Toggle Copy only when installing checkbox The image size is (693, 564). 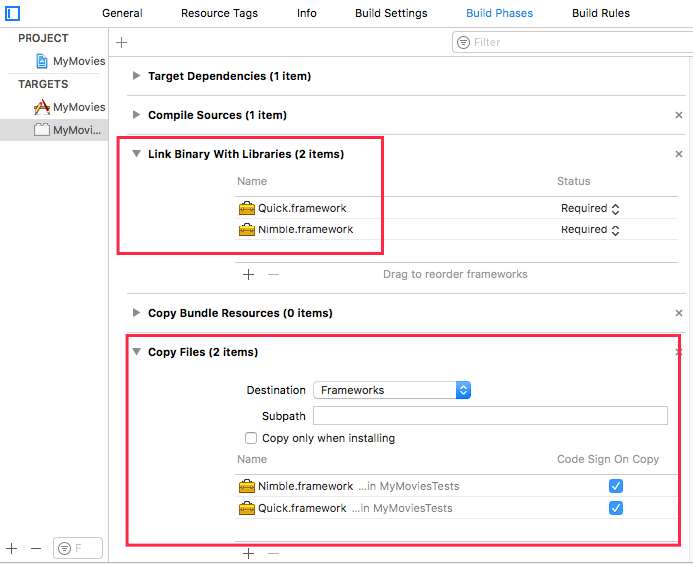tap(251, 438)
